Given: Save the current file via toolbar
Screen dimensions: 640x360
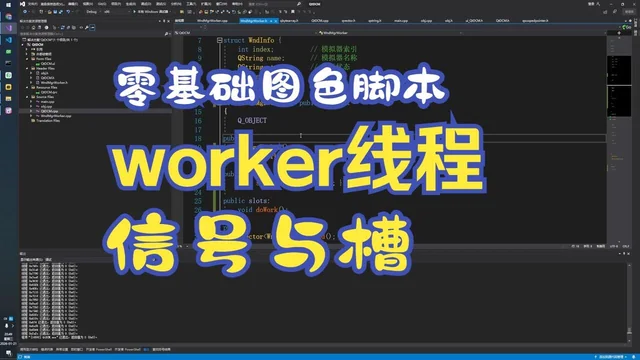Looking at the screenshot, I should click(x=55, y=12).
